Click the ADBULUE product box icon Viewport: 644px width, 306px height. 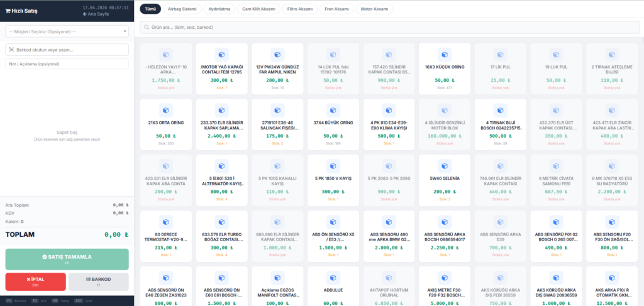333,277
